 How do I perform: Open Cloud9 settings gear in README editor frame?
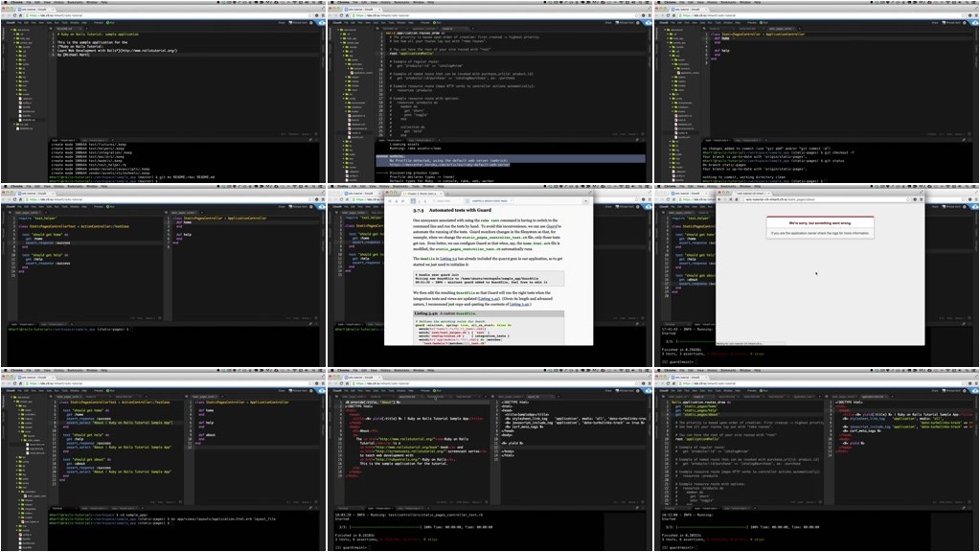pyautogui.click(x=310, y=22)
